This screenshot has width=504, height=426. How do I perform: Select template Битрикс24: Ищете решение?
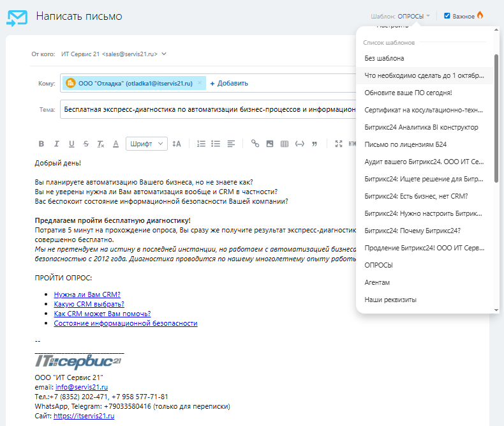pyautogui.click(x=424, y=179)
